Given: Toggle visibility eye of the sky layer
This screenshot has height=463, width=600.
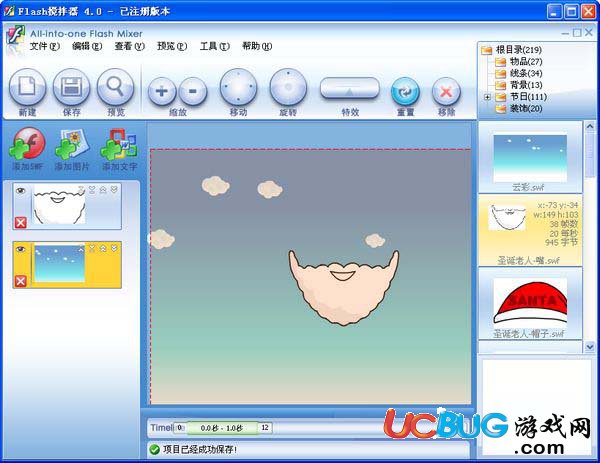Looking at the screenshot, I should 21,249.
